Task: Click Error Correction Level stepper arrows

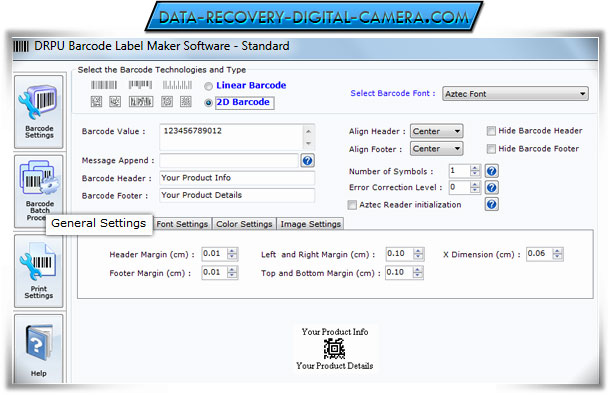Action: point(475,187)
